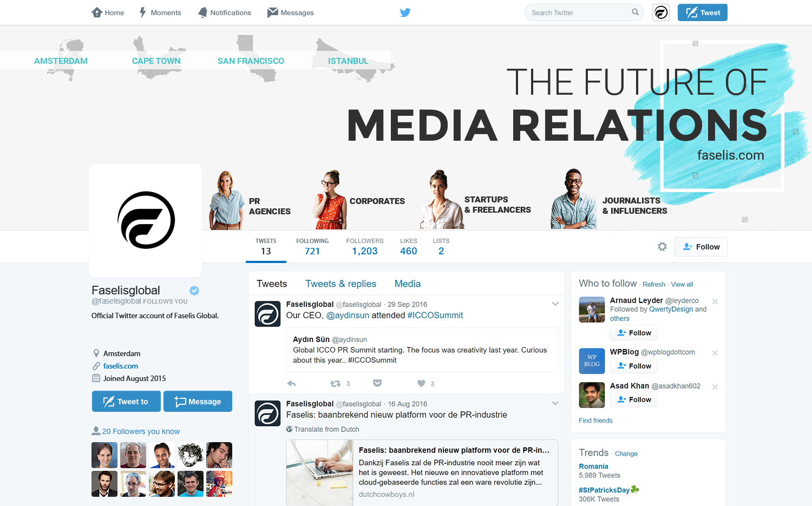Open Messages in top bar
This screenshot has height=506, width=812.
[x=291, y=12]
